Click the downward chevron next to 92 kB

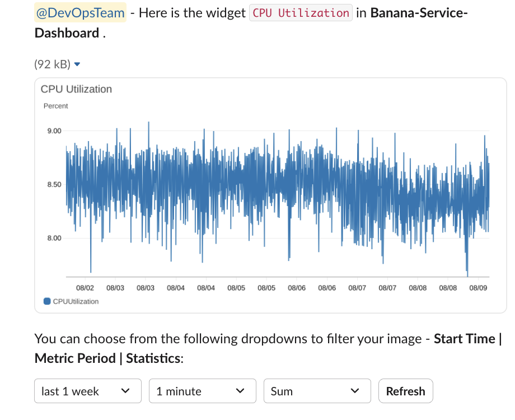[77, 64]
